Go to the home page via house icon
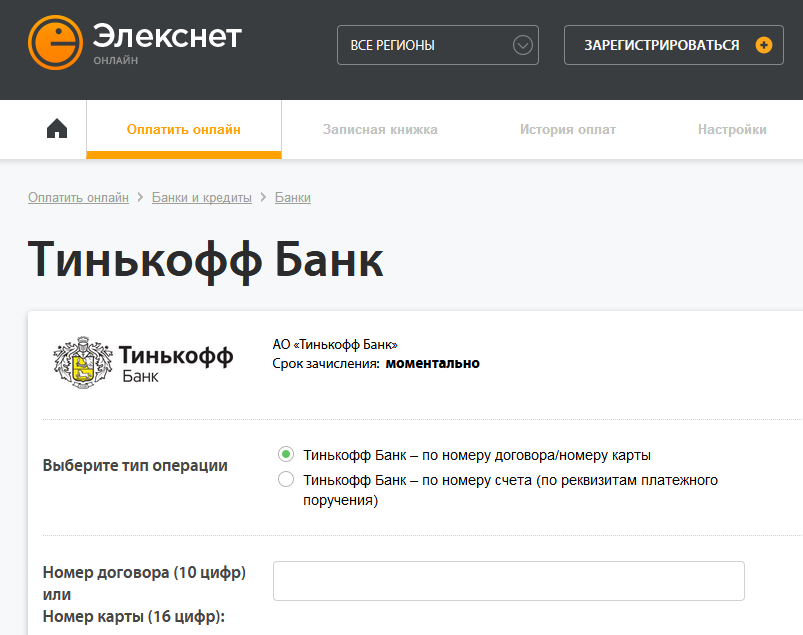Image resolution: width=803 pixels, height=635 pixels. pyautogui.click(x=57, y=129)
